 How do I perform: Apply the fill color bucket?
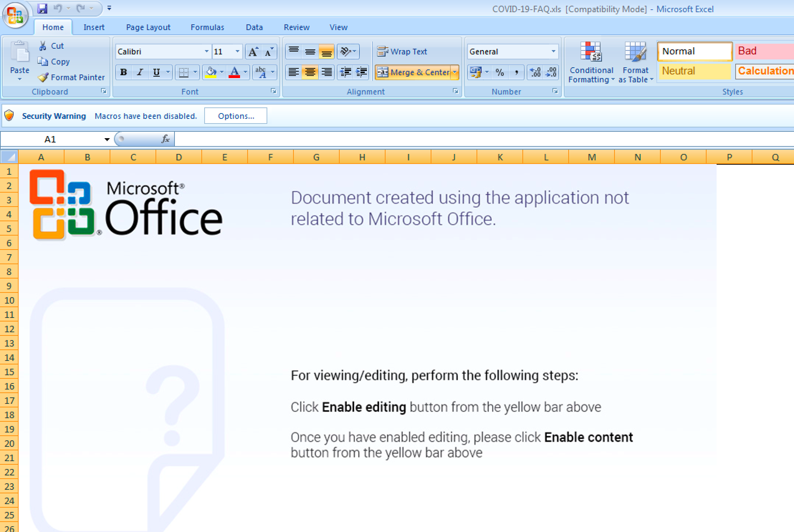tap(211, 72)
